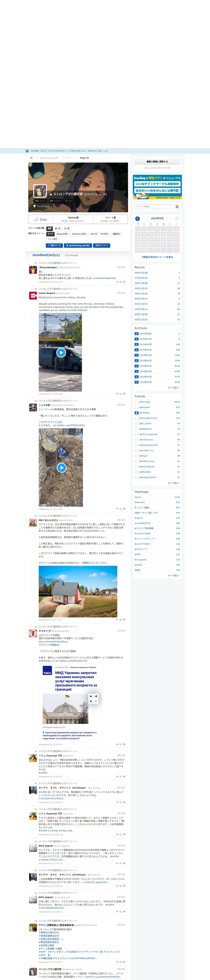Like the シェル大 video tweet
Screen dimensions: 210x980
[124, 509]
